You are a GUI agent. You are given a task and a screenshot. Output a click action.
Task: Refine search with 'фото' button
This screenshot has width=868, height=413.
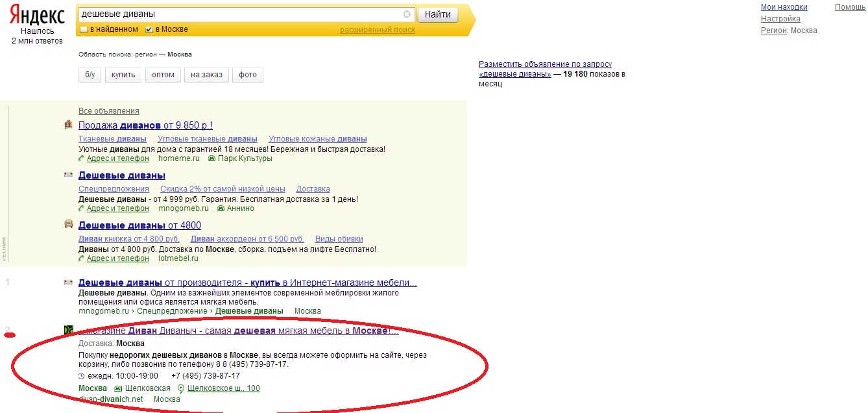[248, 75]
